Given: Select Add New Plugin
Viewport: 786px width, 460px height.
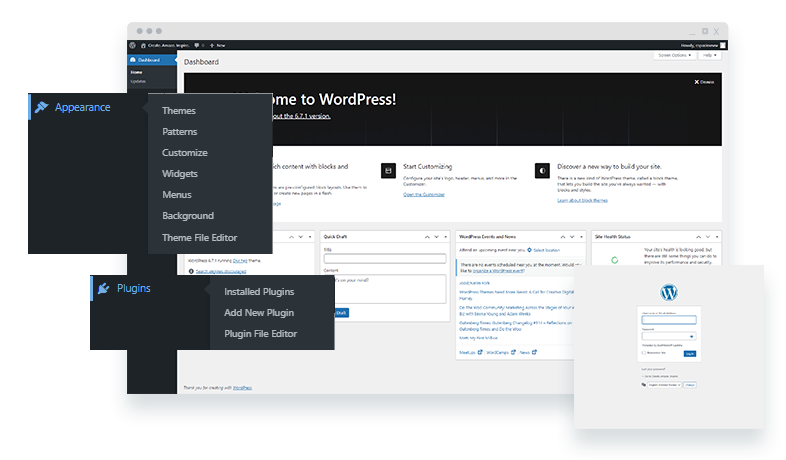Looking at the screenshot, I should (259, 313).
